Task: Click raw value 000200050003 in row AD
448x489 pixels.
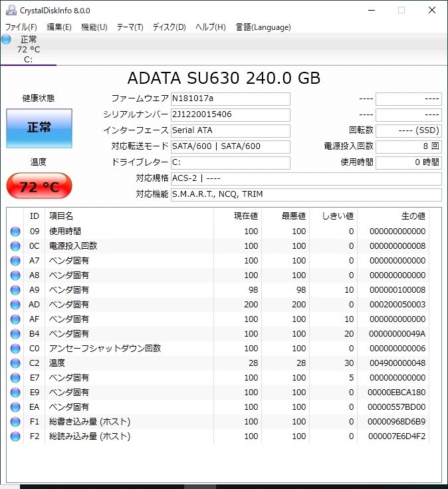Action: click(397, 305)
